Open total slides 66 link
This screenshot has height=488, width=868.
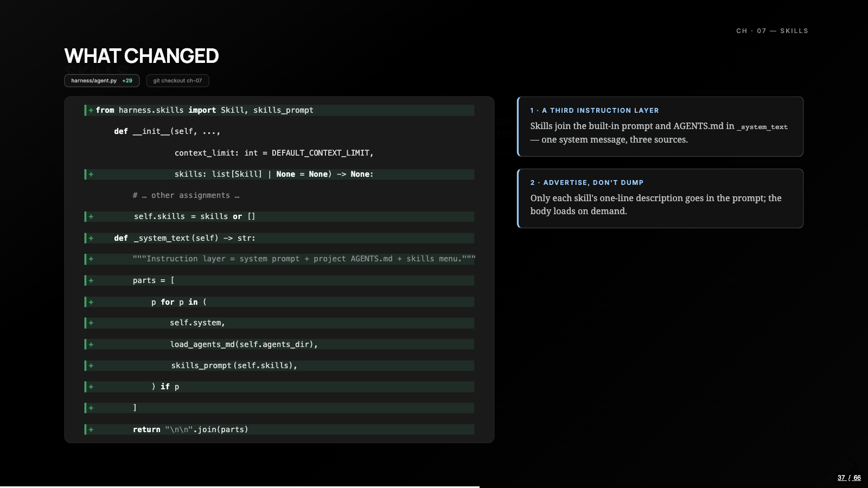point(857,478)
